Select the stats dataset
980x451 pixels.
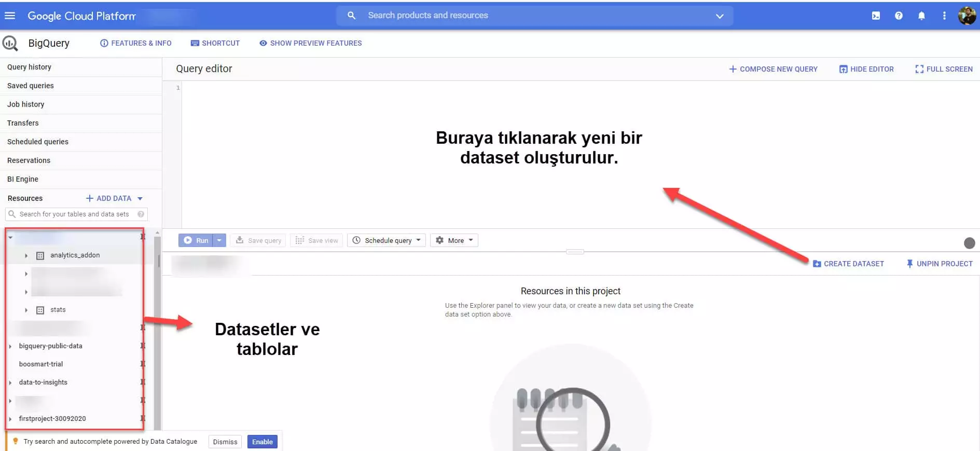pos(58,310)
